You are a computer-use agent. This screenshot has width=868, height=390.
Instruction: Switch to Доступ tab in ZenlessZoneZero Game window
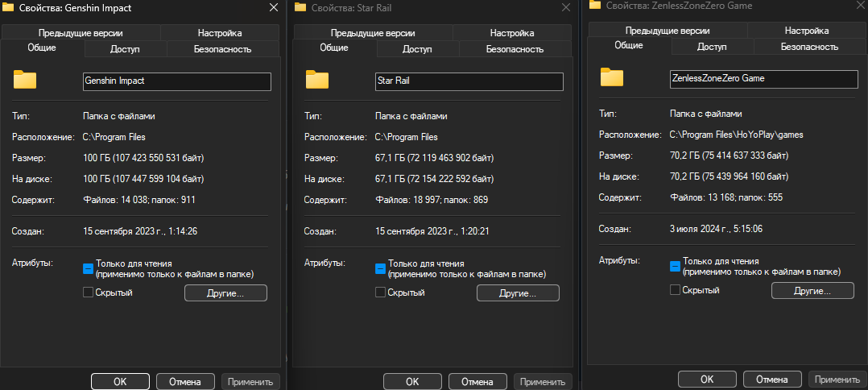[712, 46]
